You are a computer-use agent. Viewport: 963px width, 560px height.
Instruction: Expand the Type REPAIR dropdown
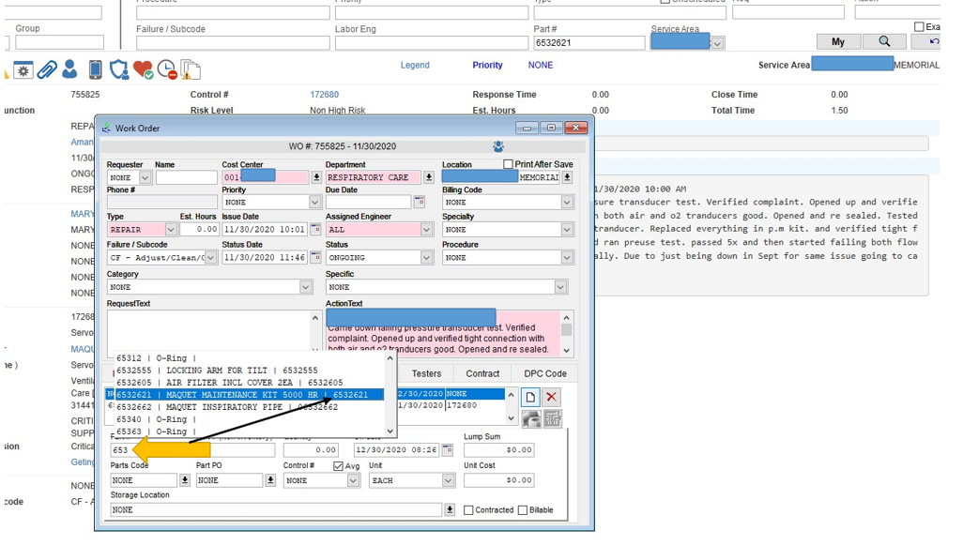coord(172,229)
